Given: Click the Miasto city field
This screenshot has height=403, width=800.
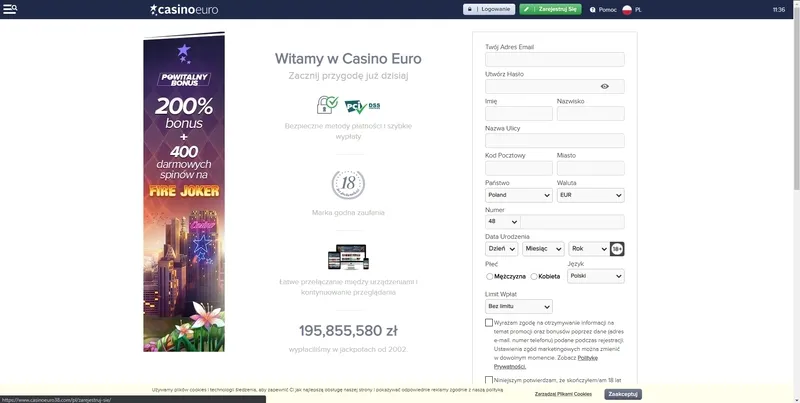Looking at the screenshot, I should [591, 168].
